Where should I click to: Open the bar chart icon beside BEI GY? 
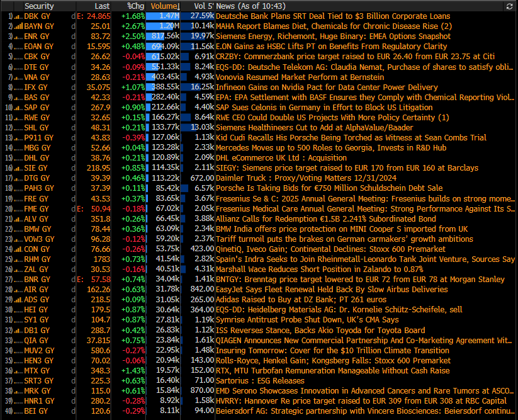point(19,411)
